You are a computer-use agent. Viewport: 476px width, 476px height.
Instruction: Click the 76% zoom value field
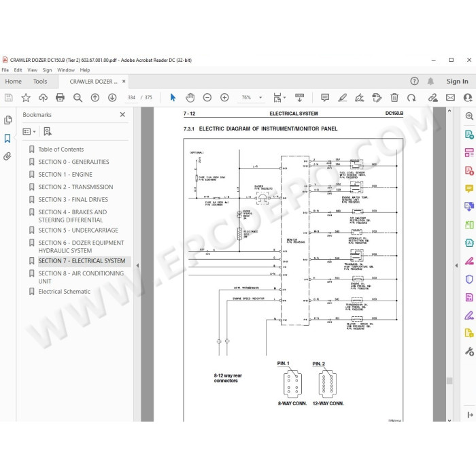246,97
